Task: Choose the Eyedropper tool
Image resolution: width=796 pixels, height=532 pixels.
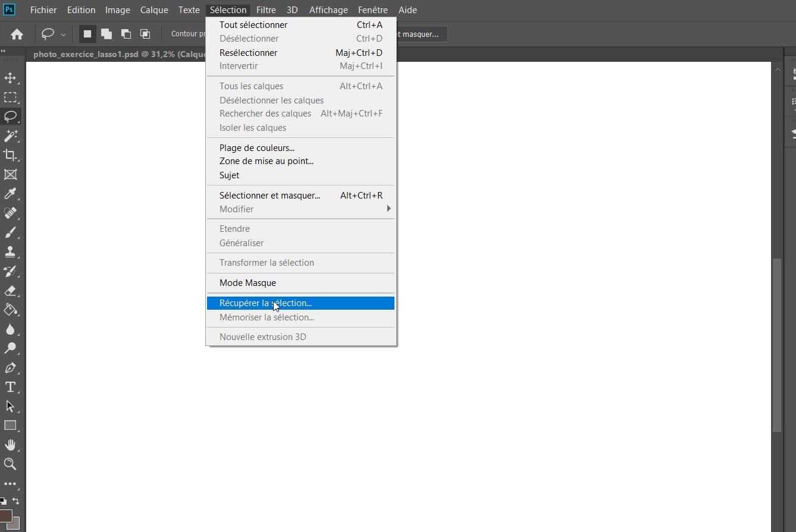Action: click(x=10, y=194)
